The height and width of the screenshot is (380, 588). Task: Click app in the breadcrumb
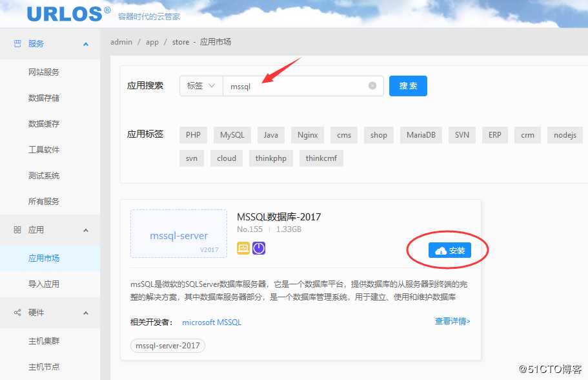(152, 42)
